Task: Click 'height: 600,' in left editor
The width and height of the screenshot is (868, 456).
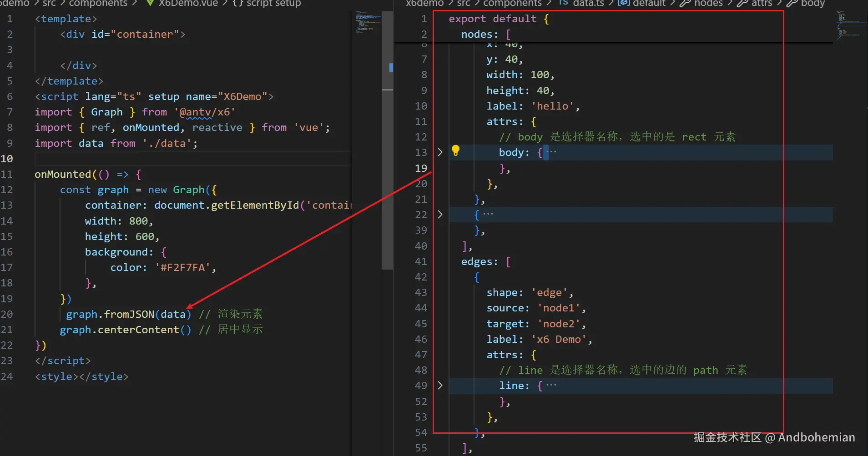Action: (122, 236)
